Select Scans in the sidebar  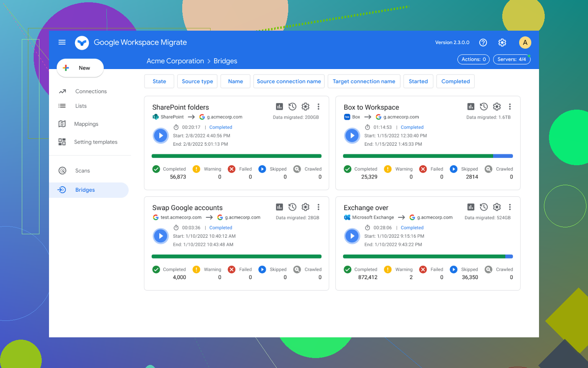[x=82, y=171]
